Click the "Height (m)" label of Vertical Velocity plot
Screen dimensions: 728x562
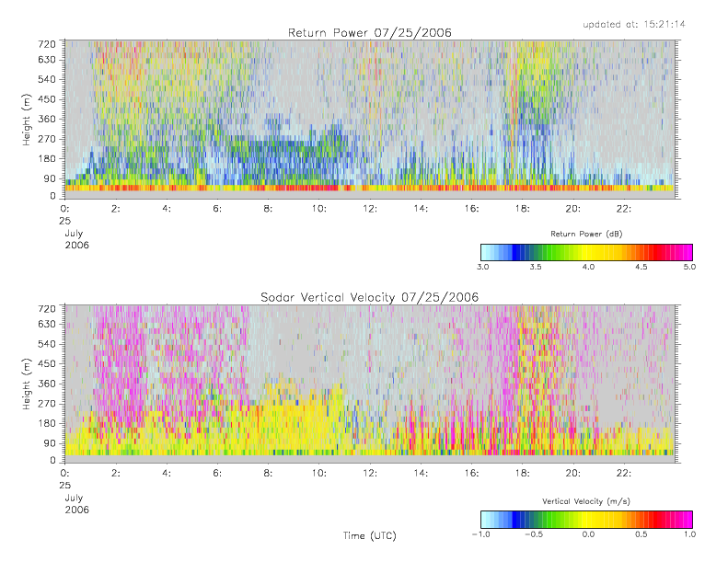point(27,384)
